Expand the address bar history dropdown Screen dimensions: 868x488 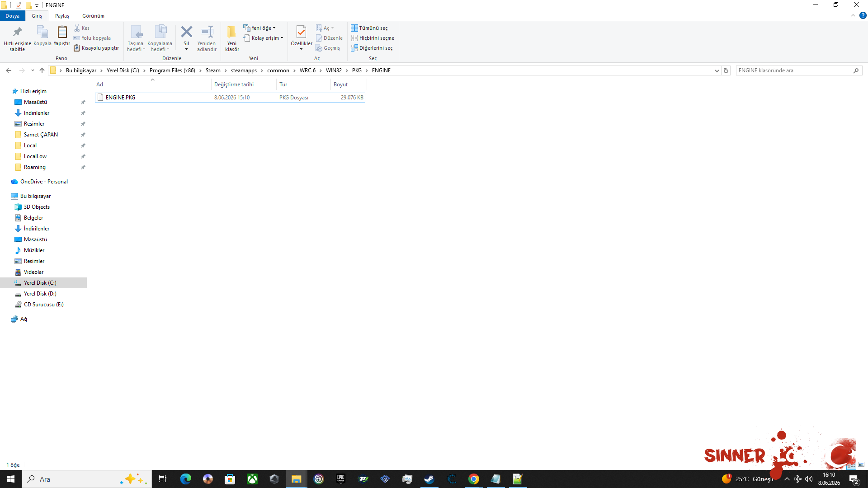[717, 70]
